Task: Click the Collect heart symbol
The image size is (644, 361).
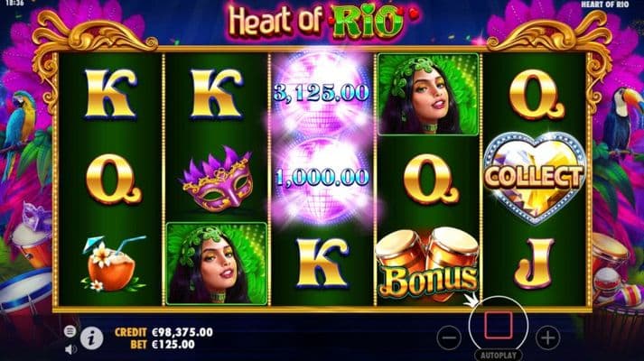Action: coord(535,178)
